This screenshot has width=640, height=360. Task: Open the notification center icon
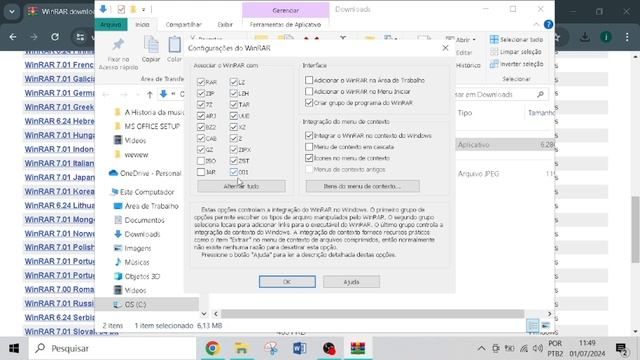622,349
